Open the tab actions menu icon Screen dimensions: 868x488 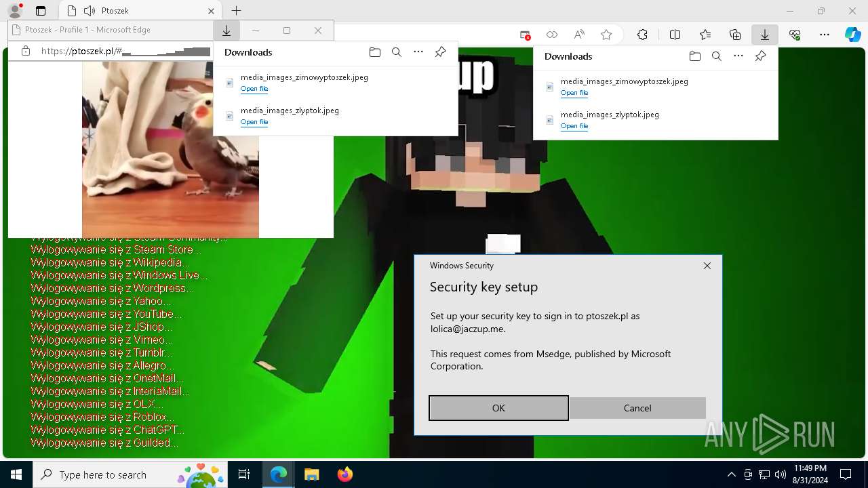click(x=41, y=11)
